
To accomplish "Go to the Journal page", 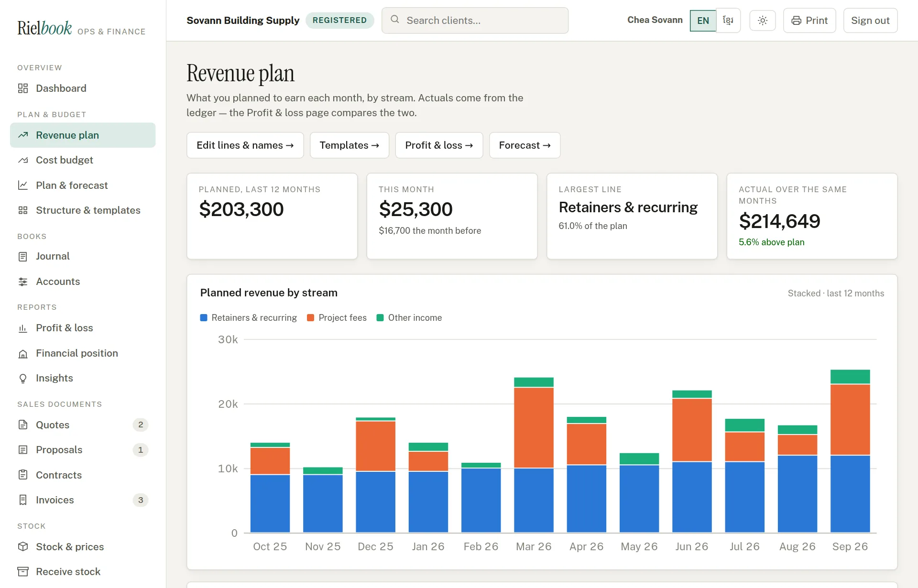I will [x=83, y=256].
